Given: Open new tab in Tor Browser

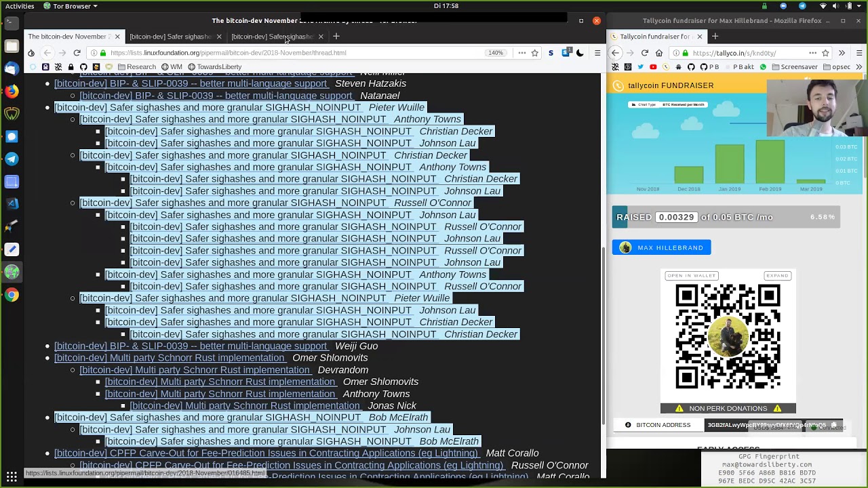Looking at the screenshot, I should coord(336,37).
